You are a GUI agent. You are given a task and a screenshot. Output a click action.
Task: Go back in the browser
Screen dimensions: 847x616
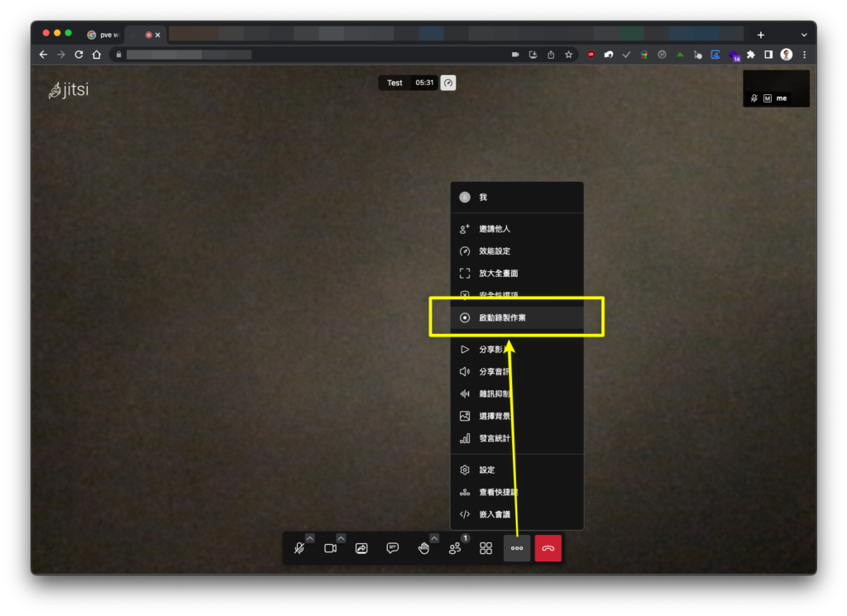click(43, 55)
